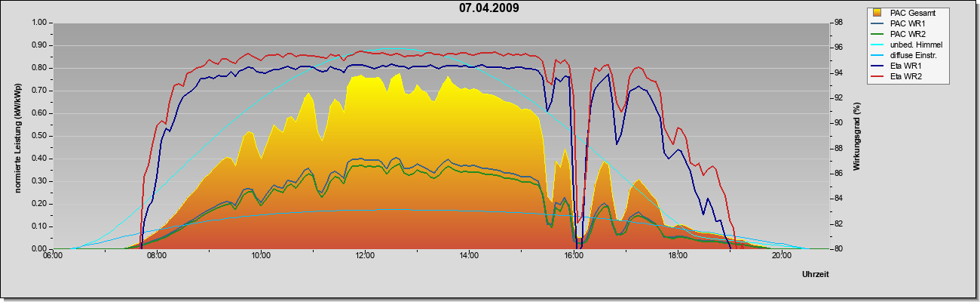
Task: Click the unbed. Himmel legend entry
Action: (908, 45)
